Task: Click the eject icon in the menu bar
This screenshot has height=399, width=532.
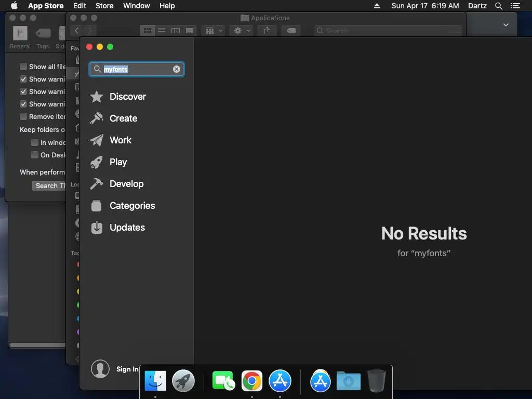Action: point(377,6)
